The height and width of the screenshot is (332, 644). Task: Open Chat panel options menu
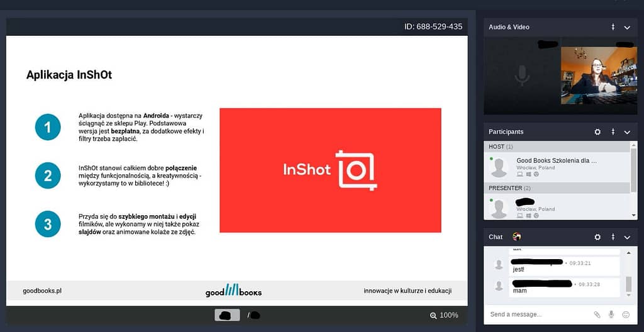tap(613, 237)
